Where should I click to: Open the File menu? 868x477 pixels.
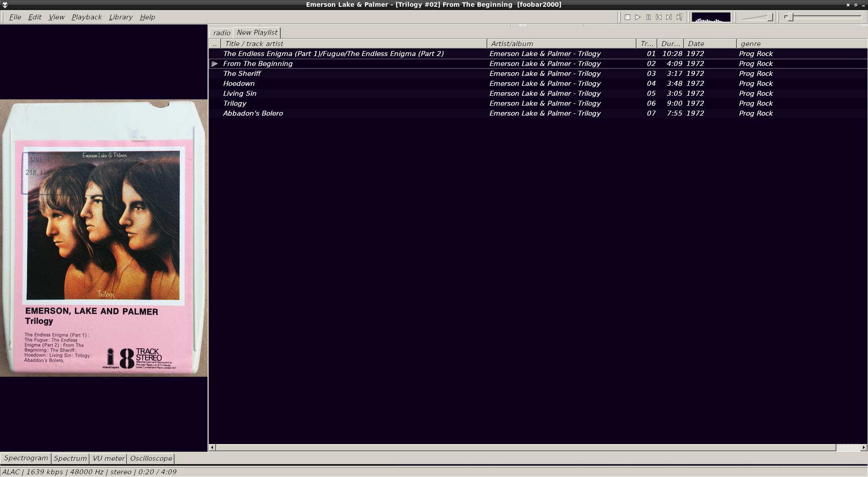pyautogui.click(x=15, y=17)
